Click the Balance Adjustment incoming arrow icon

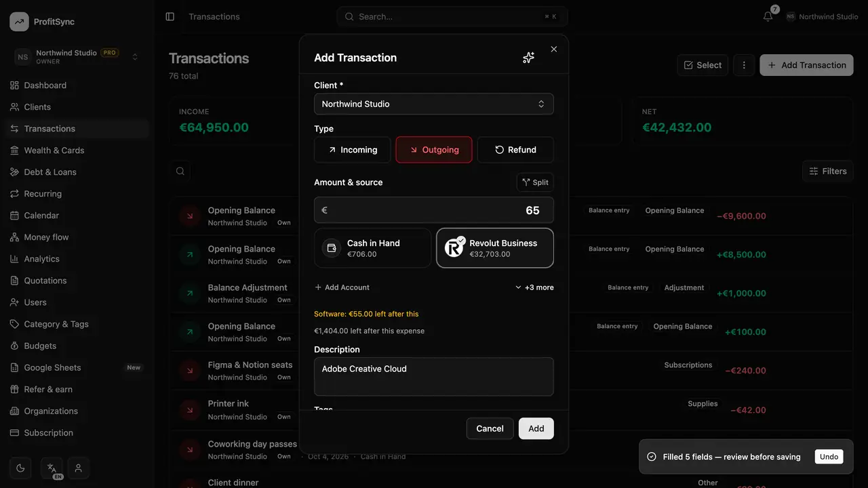pos(189,293)
